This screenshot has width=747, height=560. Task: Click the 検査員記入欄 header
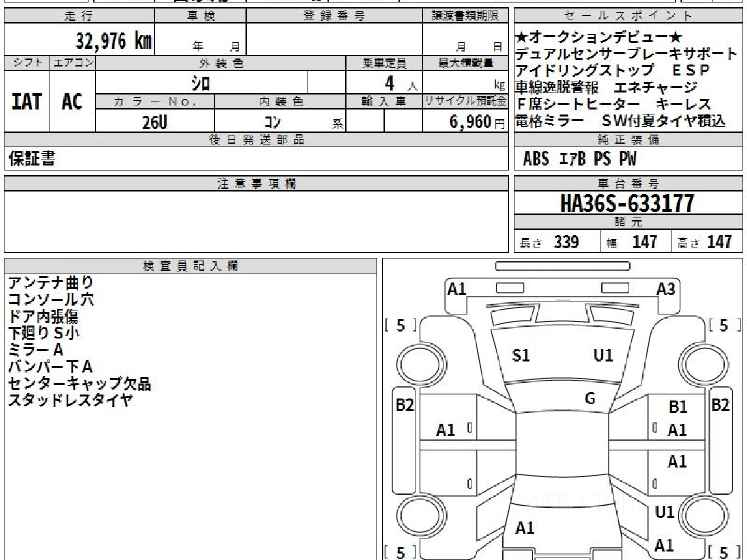tap(190, 265)
